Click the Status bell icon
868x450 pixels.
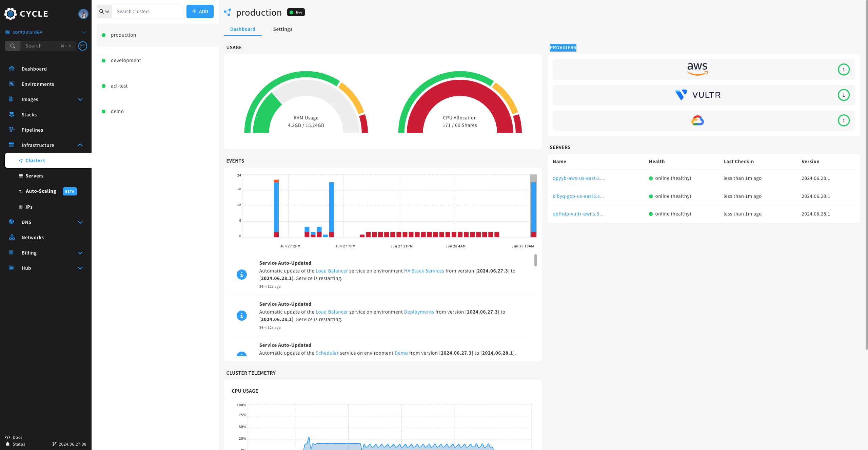[x=7, y=444]
